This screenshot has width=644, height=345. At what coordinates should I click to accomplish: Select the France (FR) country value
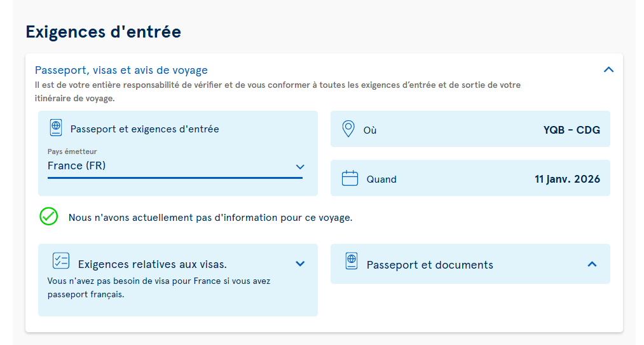pos(77,165)
